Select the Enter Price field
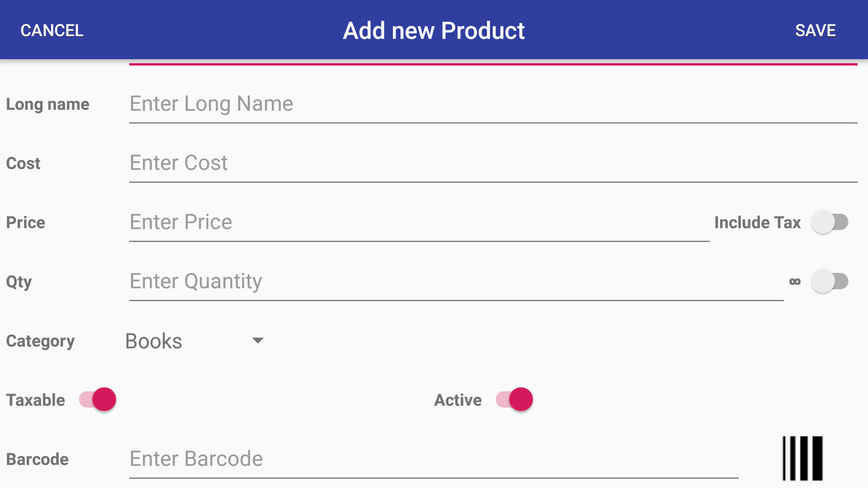This screenshot has height=488, width=868. (419, 222)
